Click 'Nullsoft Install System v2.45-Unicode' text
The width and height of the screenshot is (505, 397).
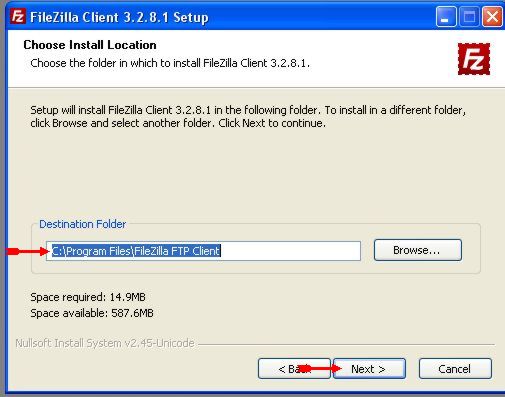click(105, 343)
